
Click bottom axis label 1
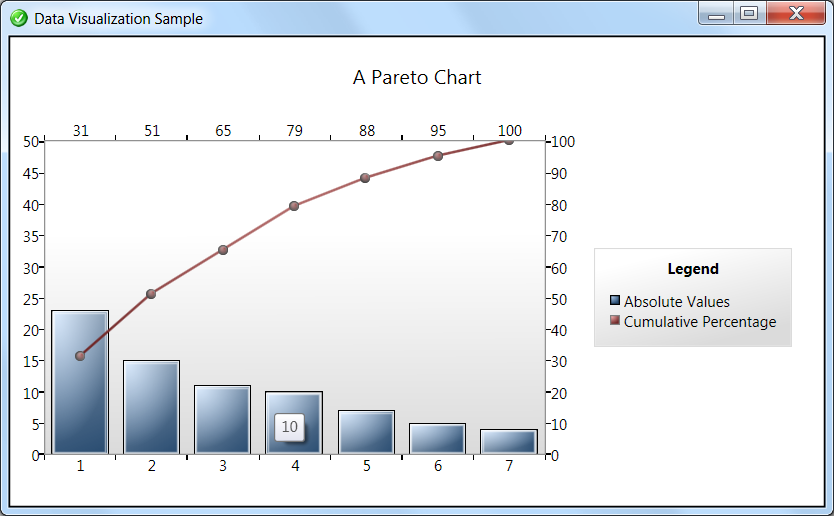[80, 466]
